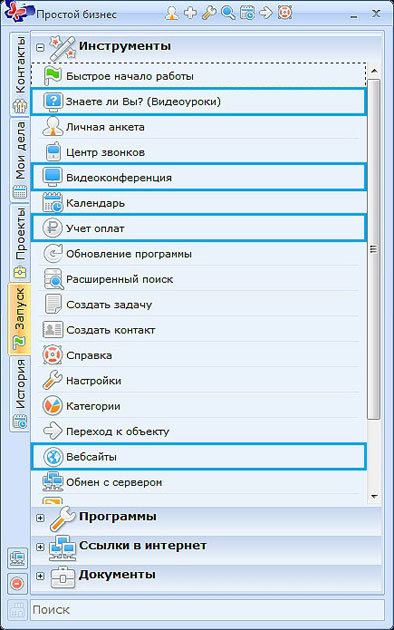
Task: Open Быстрое начало работы
Action: (198, 76)
